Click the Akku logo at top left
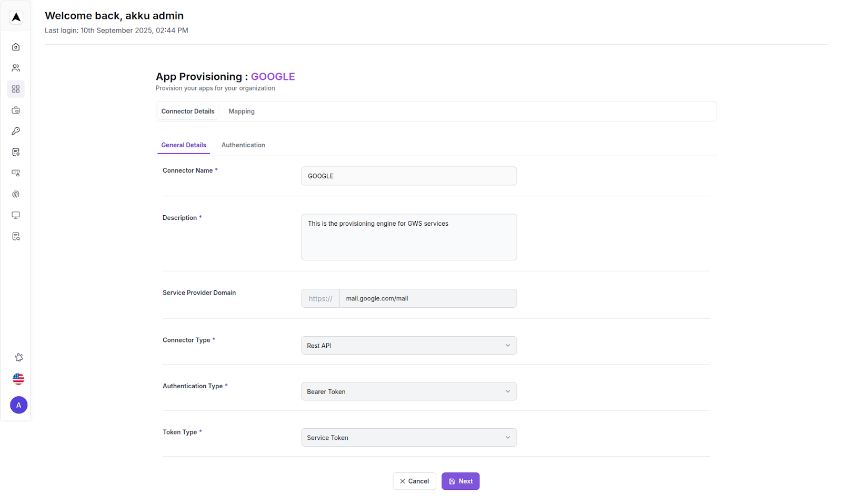The image size is (842, 504). coord(16,17)
